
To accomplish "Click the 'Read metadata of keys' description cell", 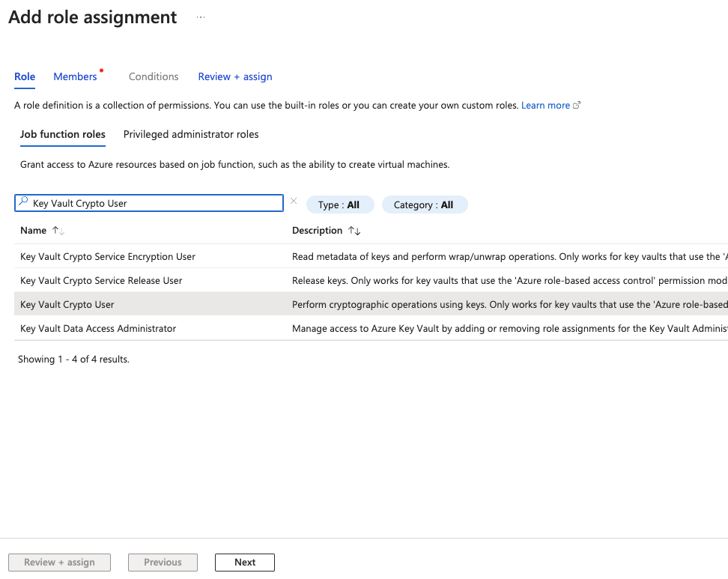I will click(x=510, y=256).
